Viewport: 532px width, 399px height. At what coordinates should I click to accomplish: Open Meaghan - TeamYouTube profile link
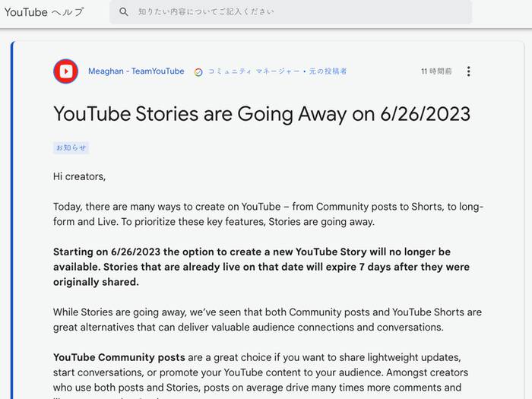point(136,71)
